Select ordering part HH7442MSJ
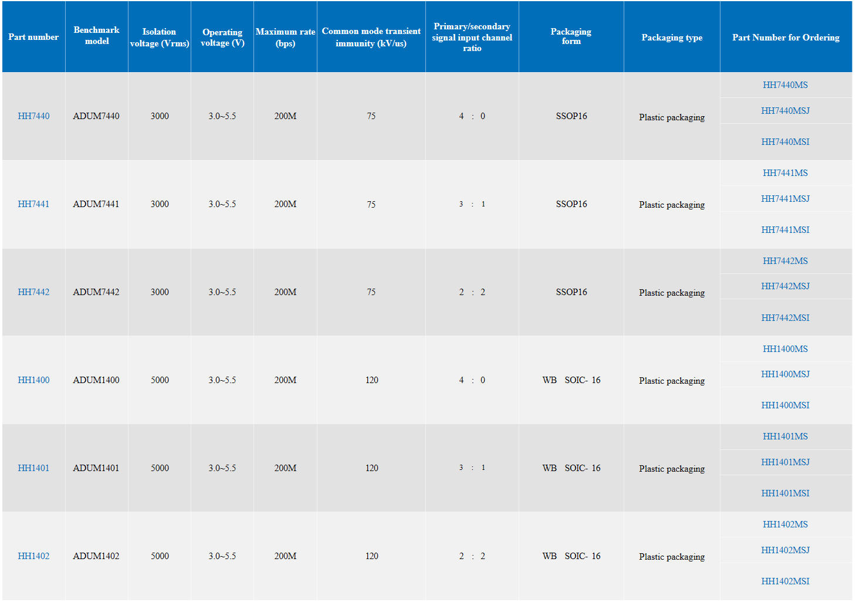The image size is (856, 616). click(785, 286)
